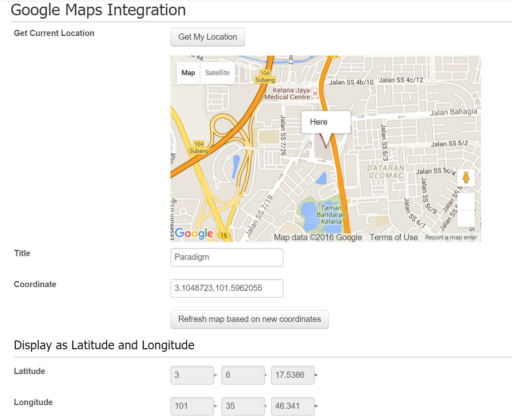Open the Google logo link on map
Image resolution: width=512 pixels, height=420 pixels.
tap(194, 233)
